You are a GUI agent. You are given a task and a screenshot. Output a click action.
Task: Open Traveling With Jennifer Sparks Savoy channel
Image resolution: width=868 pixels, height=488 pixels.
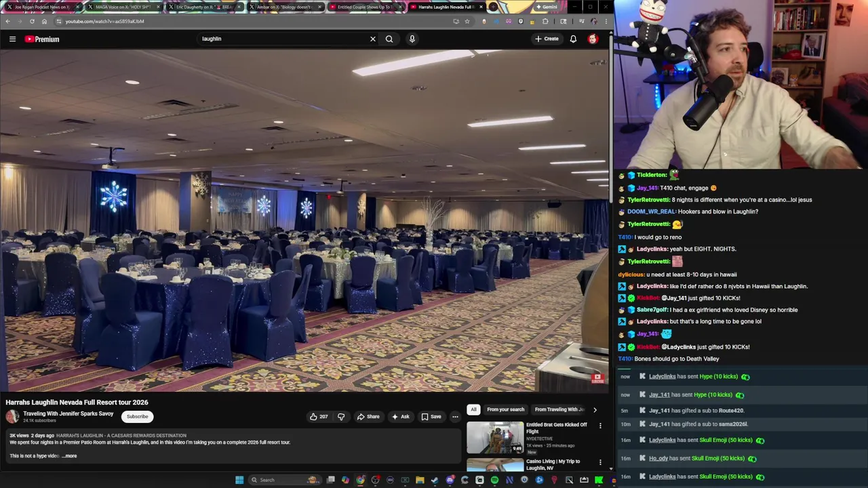point(68,413)
